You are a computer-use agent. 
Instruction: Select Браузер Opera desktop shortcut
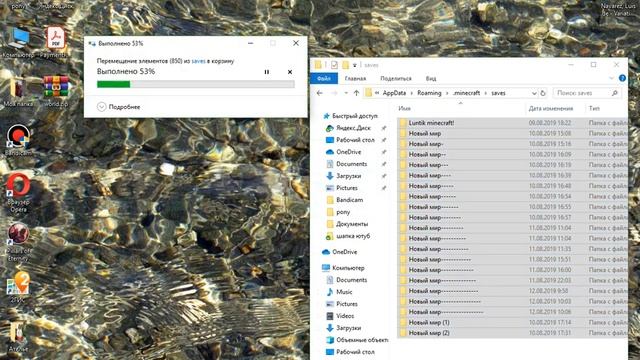(x=18, y=193)
